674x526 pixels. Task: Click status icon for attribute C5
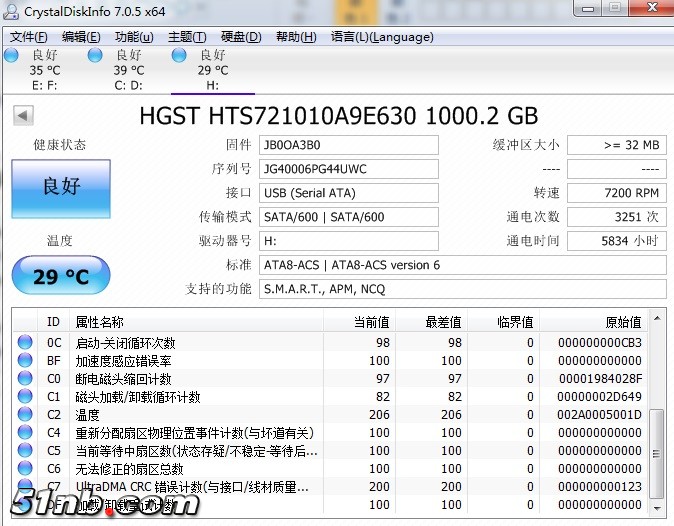25,451
